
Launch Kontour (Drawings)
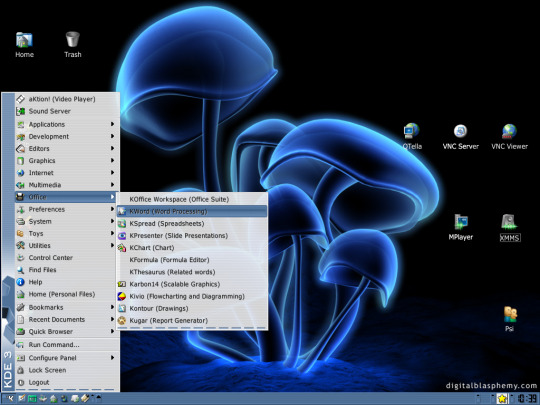tap(192, 308)
